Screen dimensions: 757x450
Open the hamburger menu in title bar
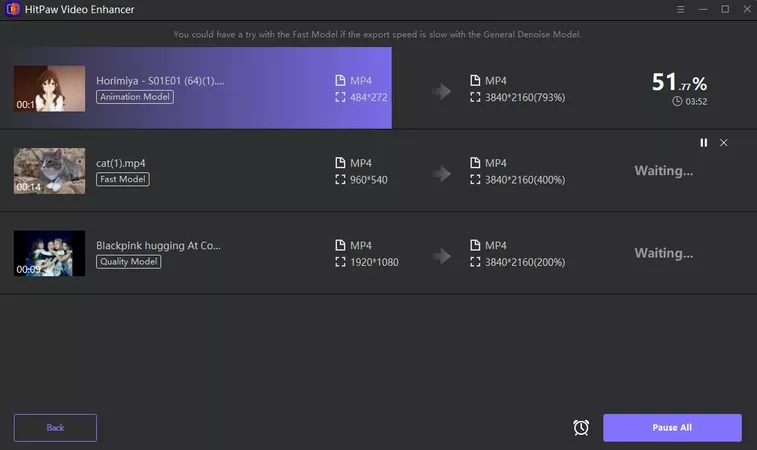(x=680, y=10)
